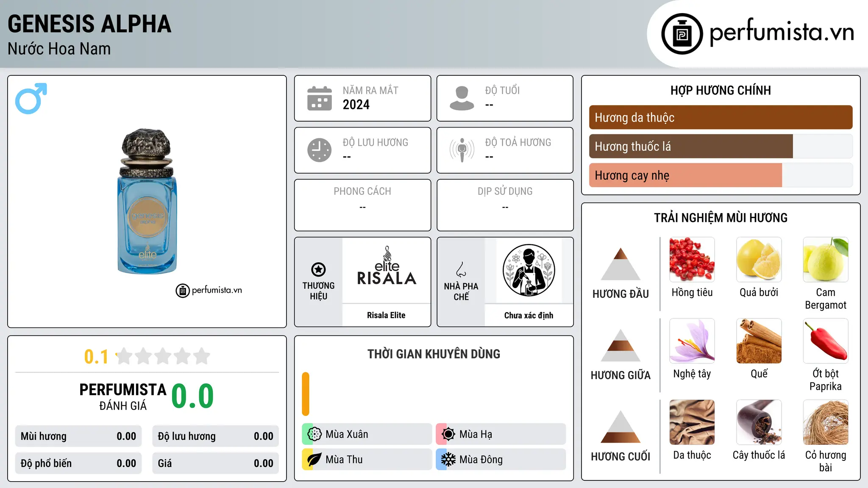
Task: Click the nose icon above Nhà Pha Chế
Action: point(461,269)
